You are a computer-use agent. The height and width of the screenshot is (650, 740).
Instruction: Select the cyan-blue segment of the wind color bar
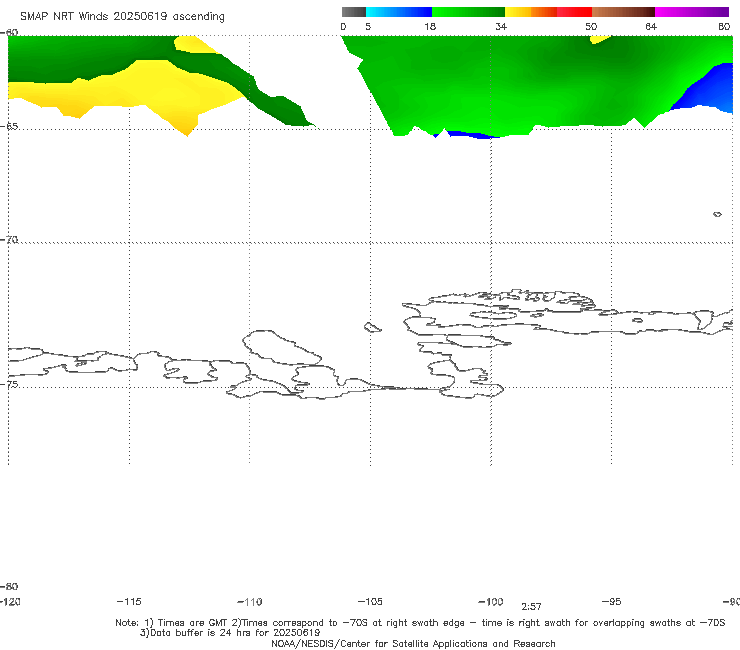tap(399, 12)
